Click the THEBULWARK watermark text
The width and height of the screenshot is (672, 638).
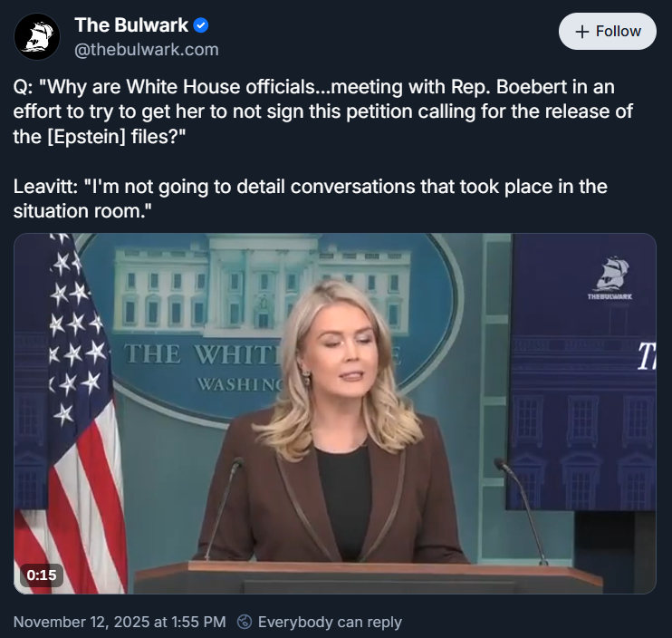tap(610, 296)
